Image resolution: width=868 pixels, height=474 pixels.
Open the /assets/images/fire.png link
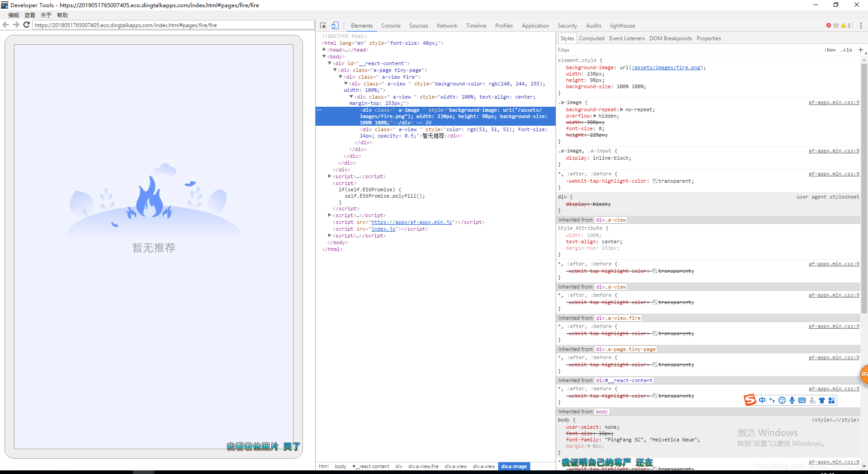click(665, 67)
